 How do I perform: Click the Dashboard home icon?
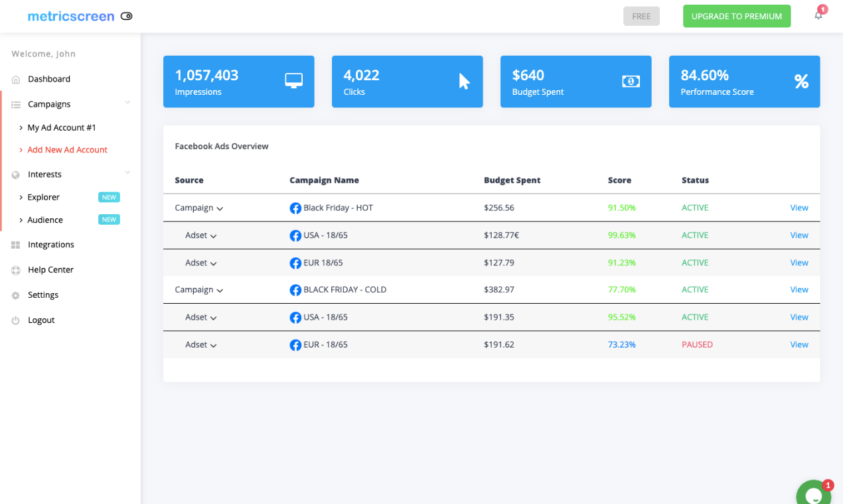[16, 80]
